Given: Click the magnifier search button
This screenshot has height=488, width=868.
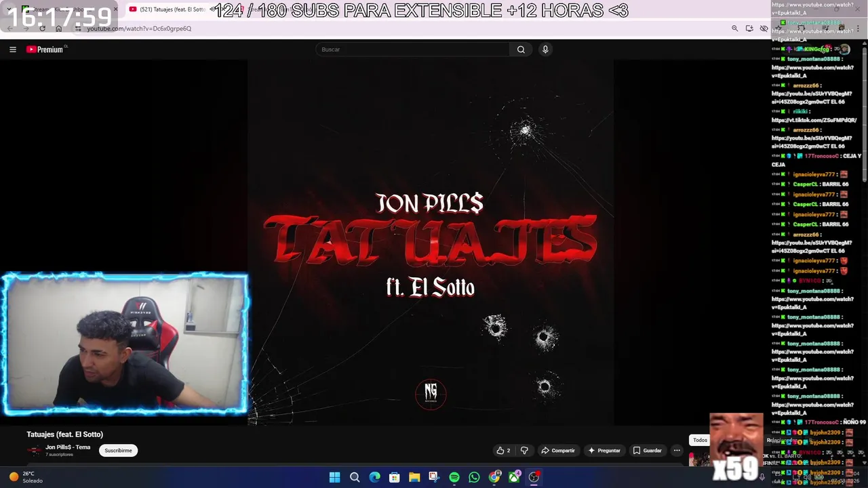Looking at the screenshot, I should [521, 49].
